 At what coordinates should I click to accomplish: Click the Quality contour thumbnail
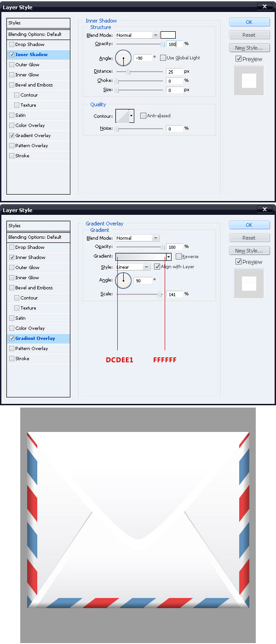pos(122,116)
